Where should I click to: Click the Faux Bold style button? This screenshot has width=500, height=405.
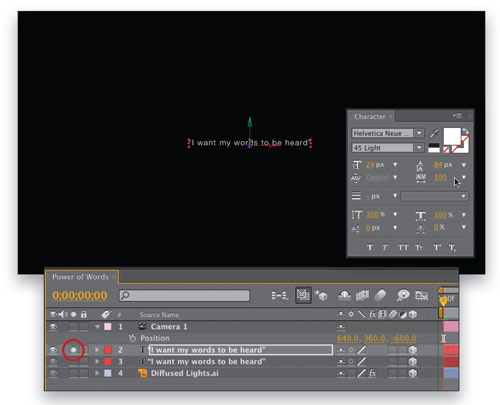tap(370, 247)
